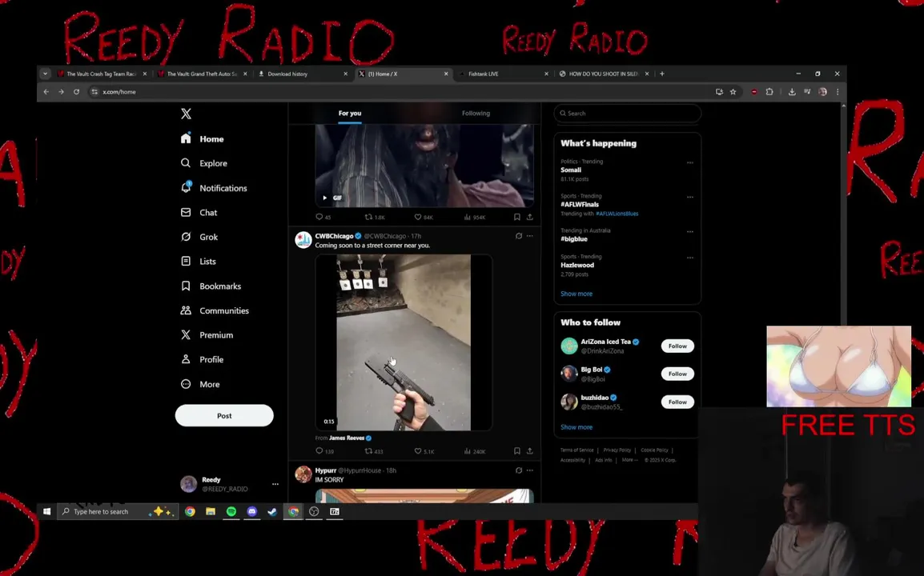924x576 pixels.
Task: Open options for #AFLWFinals trend
Action: click(690, 198)
